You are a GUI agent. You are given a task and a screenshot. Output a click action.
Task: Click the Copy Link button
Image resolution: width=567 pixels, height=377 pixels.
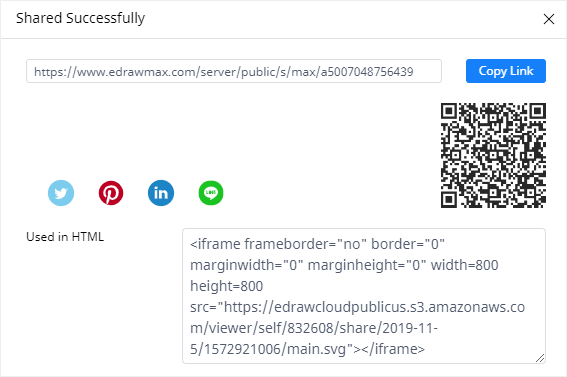[x=506, y=71]
